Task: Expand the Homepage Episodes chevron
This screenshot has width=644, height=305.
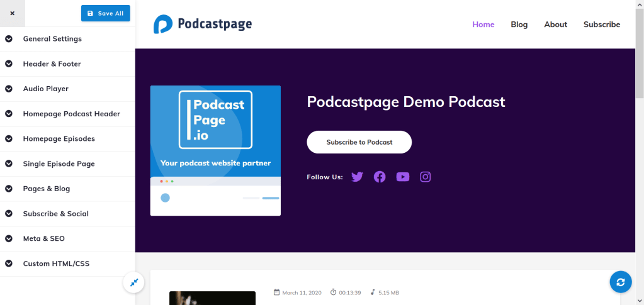Action: (9, 139)
